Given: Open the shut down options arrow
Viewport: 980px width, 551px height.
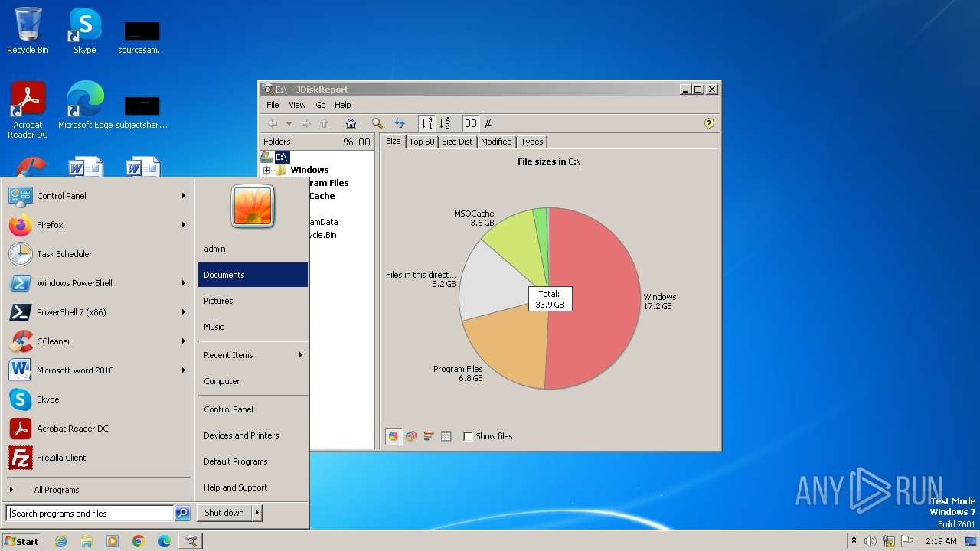Looking at the screenshot, I should click(256, 513).
